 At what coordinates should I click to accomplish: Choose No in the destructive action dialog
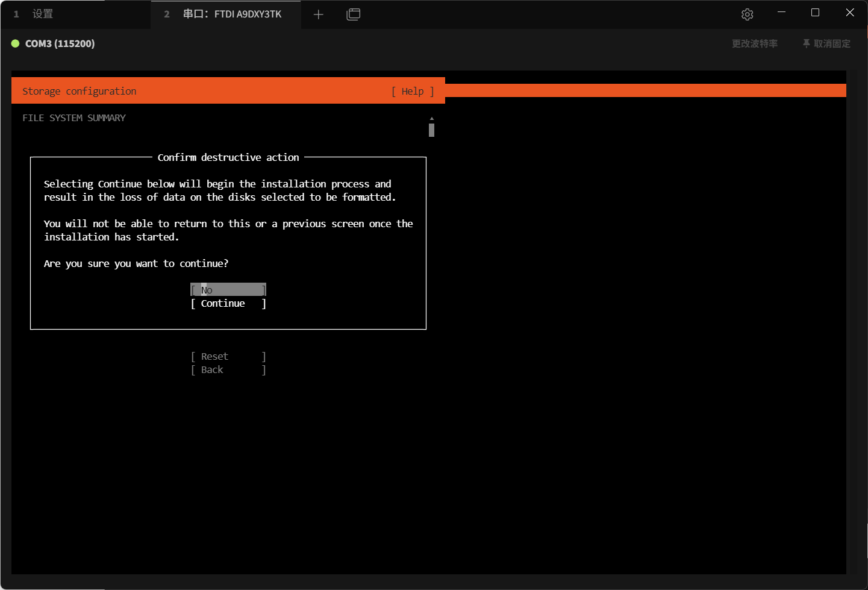pos(228,290)
